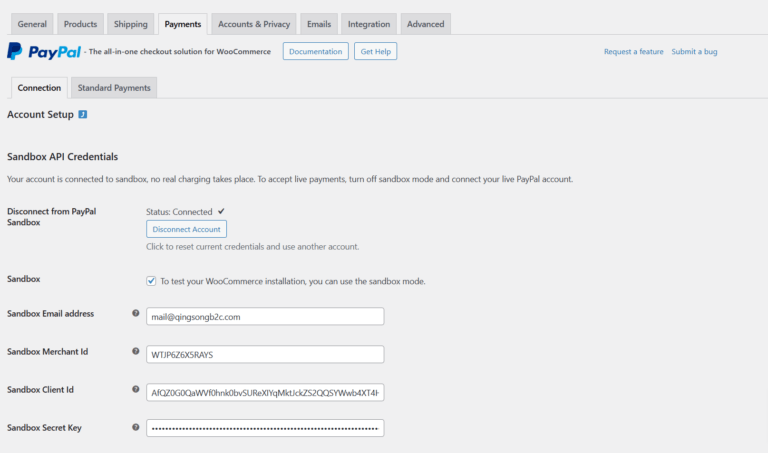The image size is (768, 453).
Task: Click help icon beside Sandbox Secret Key
Action: point(136,427)
